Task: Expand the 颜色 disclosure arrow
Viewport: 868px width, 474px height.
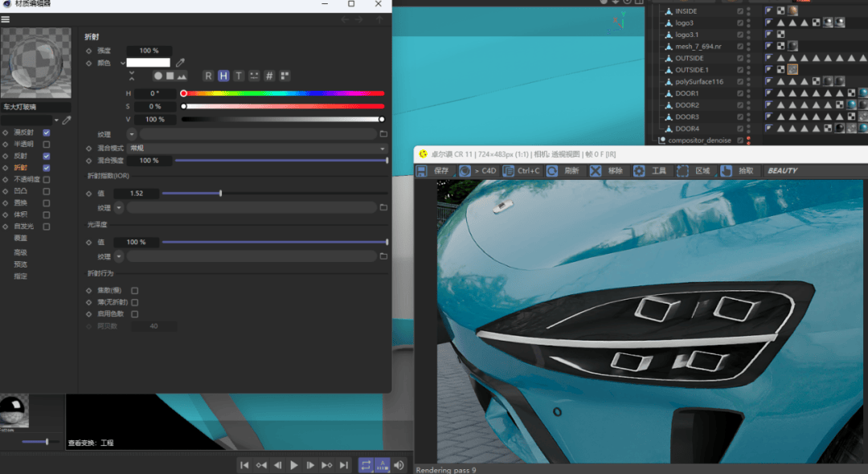Action: tap(123, 63)
